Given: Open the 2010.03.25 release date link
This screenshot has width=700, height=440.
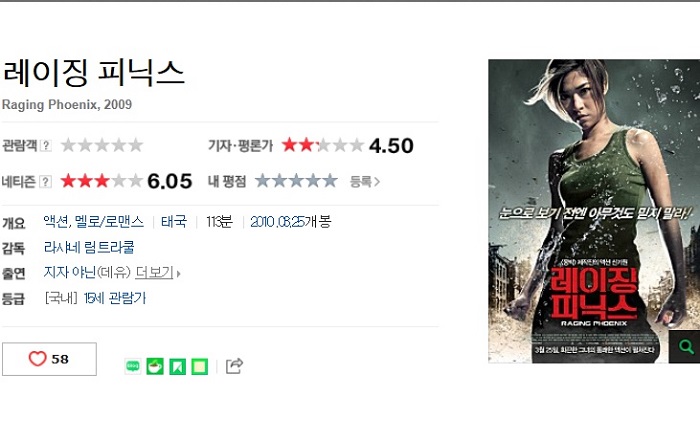Looking at the screenshot, I should [277, 221].
